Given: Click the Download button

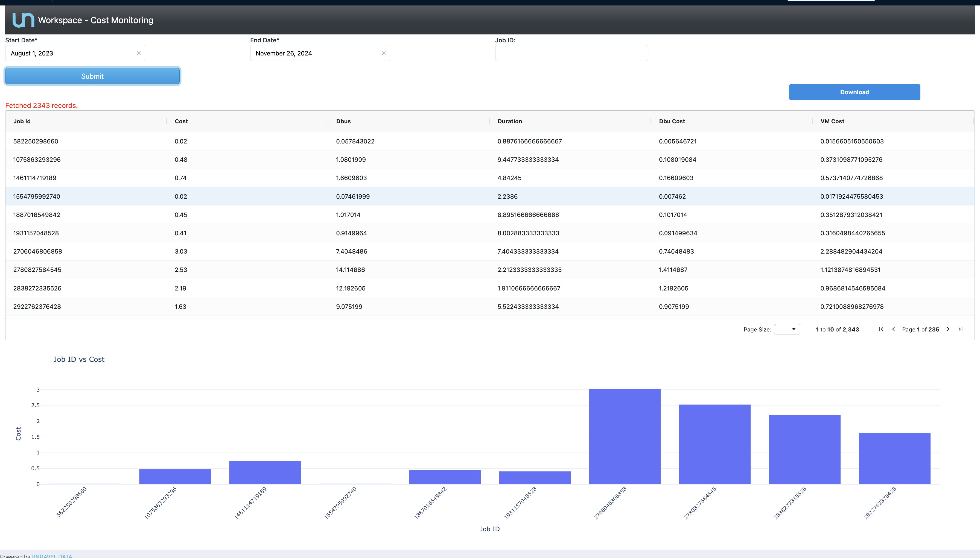Looking at the screenshot, I should tap(854, 92).
